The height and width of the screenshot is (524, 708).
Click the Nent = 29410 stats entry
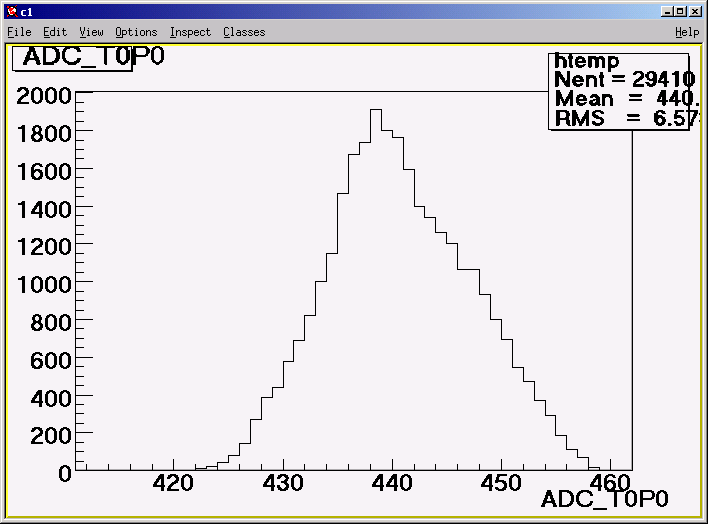(x=624, y=80)
